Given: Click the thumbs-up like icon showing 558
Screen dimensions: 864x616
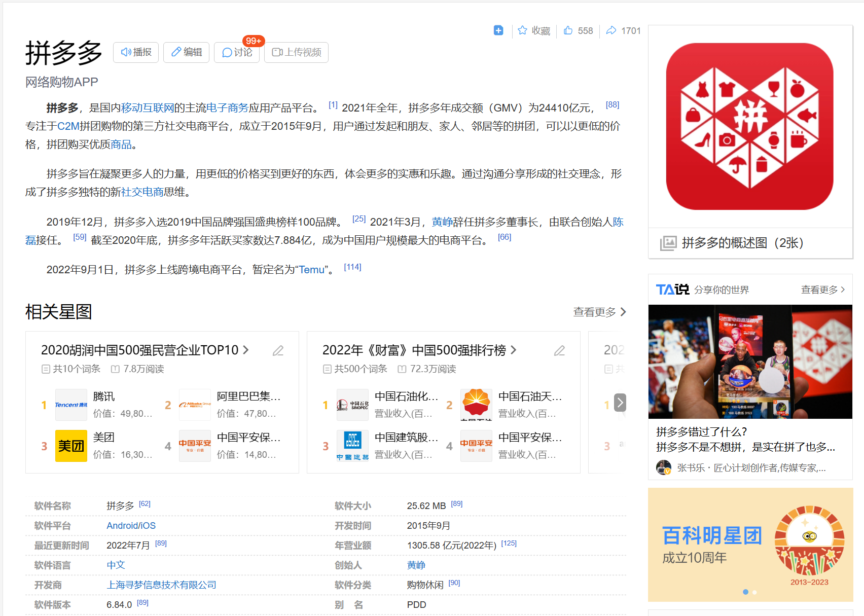Looking at the screenshot, I should pos(568,30).
